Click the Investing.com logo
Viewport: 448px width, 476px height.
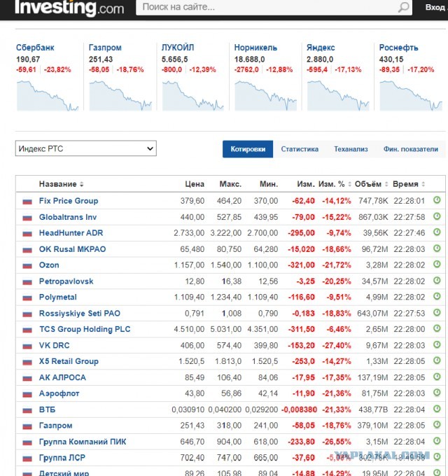pos(69,8)
